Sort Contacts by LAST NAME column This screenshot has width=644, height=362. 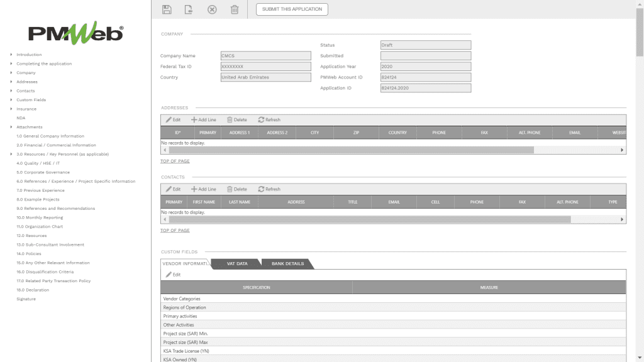240,202
